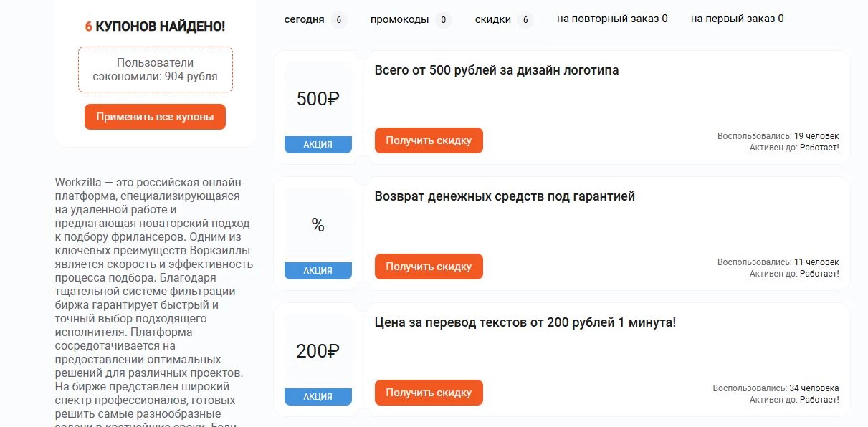This screenshot has width=868, height=427.
Task: Click Получить скидку on the refund guarantee coupon
Action: 428,266
